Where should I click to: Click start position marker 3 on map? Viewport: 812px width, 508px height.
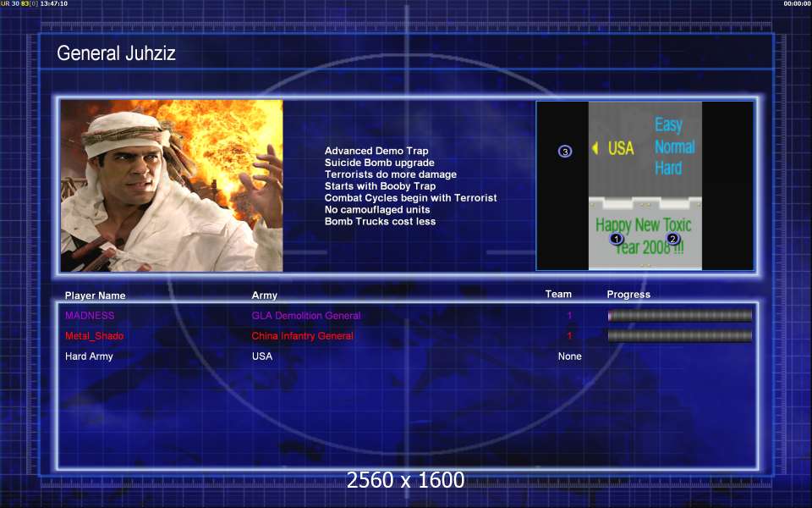[x=565, y=152]
